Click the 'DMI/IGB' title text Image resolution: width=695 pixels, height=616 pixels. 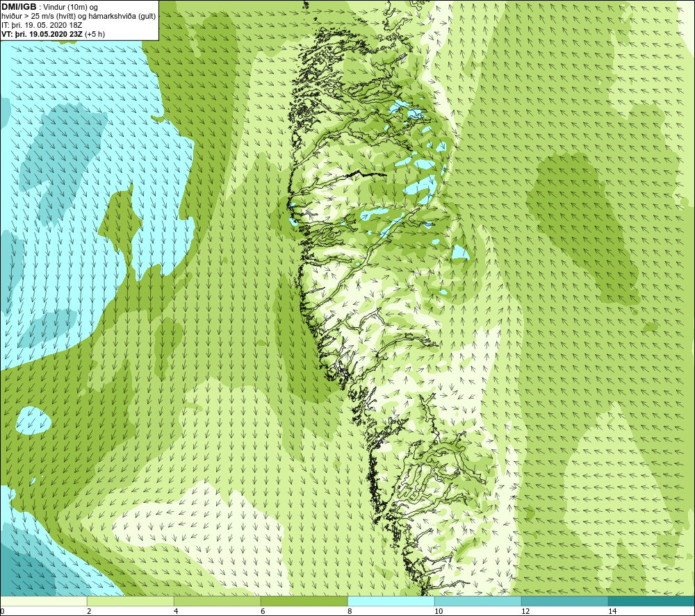19,7
